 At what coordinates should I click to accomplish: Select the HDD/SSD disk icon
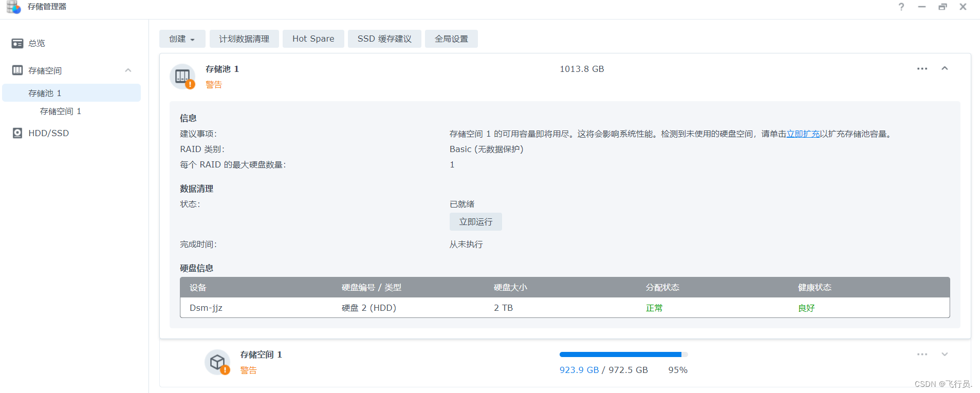17,133
